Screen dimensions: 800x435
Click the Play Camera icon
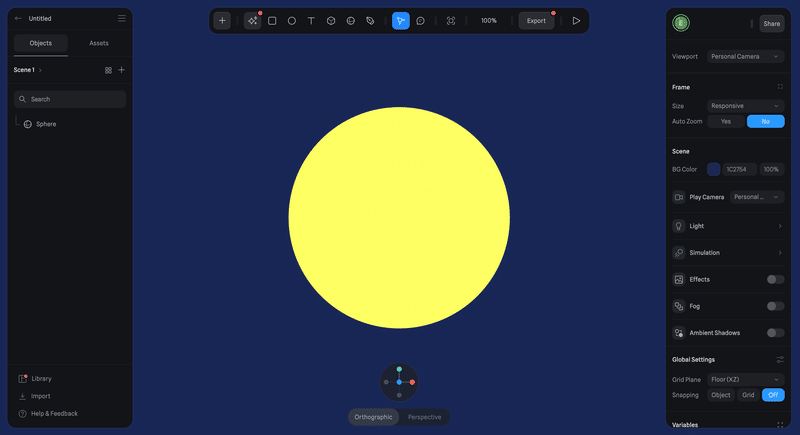tap(679, 197)
